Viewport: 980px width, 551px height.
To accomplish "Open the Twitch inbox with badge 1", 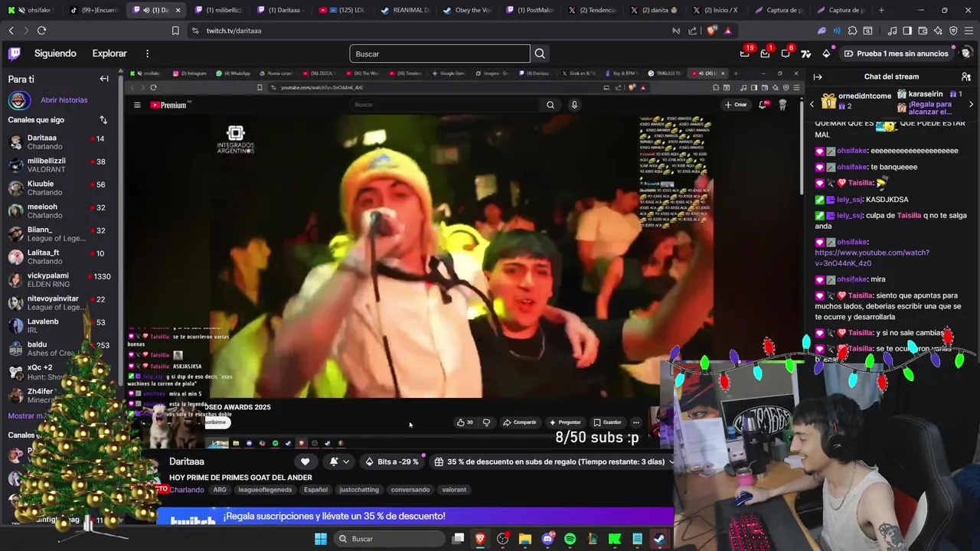I will tap(765, 54).
